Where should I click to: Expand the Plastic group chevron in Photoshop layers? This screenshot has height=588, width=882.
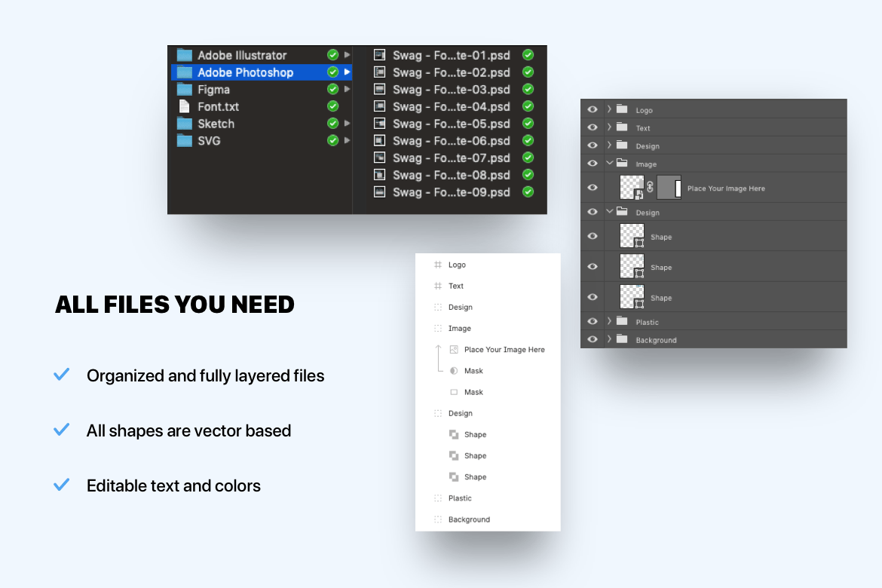coord(609,321)
